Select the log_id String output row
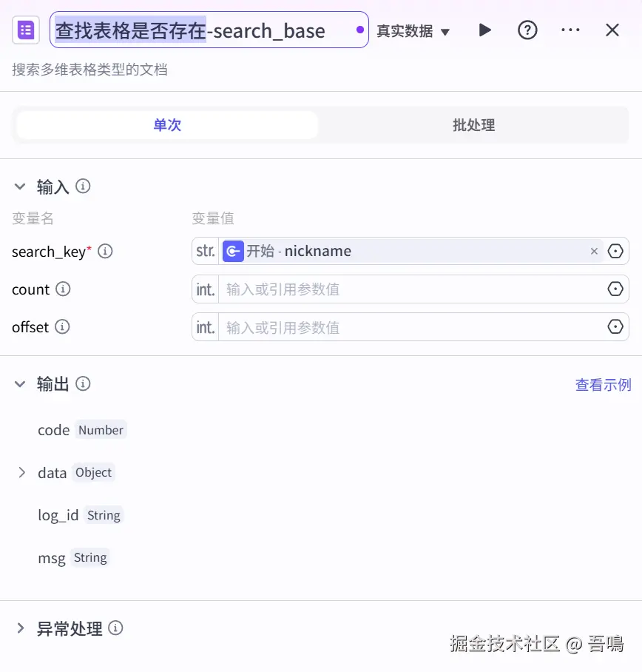Viewport: 642px width, 672px height. click(80, 514)
